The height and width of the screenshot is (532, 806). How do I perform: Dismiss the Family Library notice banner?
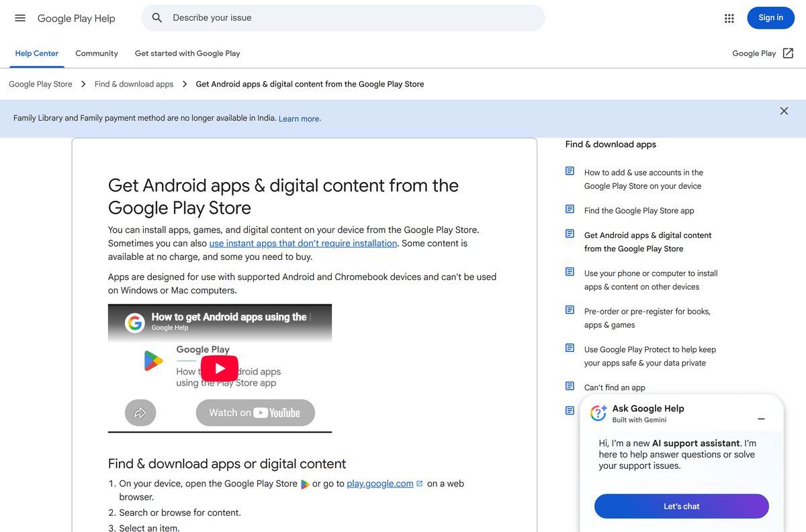pyautogui.click(x=784, y=111)
